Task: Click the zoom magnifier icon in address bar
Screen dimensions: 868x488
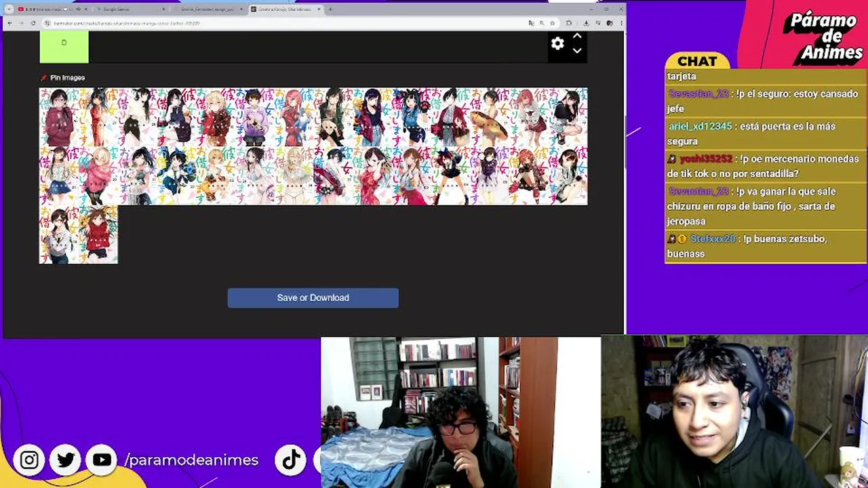Action: (x=541, y=23)
